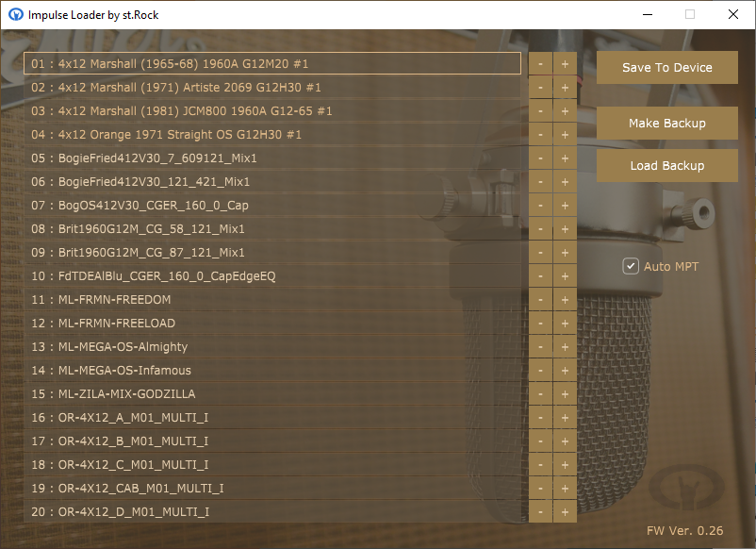Click the Impulse Loader title bar icon
This screenshot has width=756, height=549.
tap(16, 14)
